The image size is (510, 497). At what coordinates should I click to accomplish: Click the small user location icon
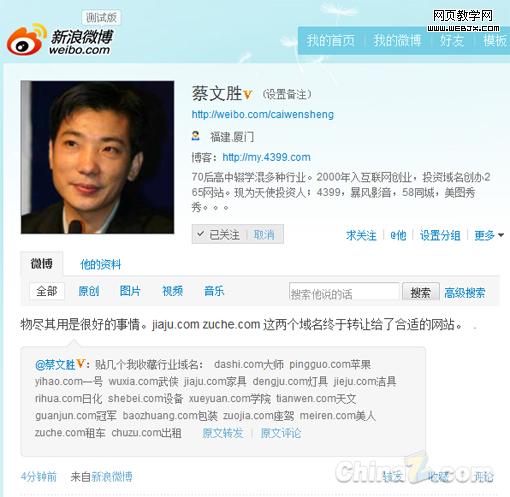tap(195, 136)
